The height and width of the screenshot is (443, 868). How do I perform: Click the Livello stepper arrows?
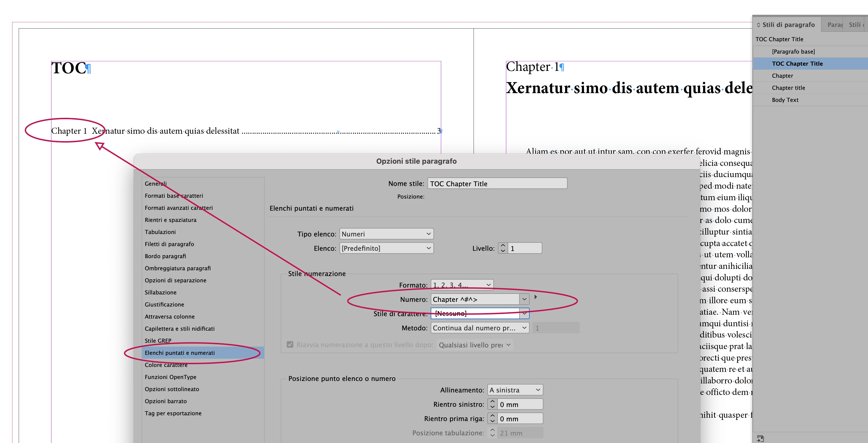pyautogui.click(x=503, y=248)
